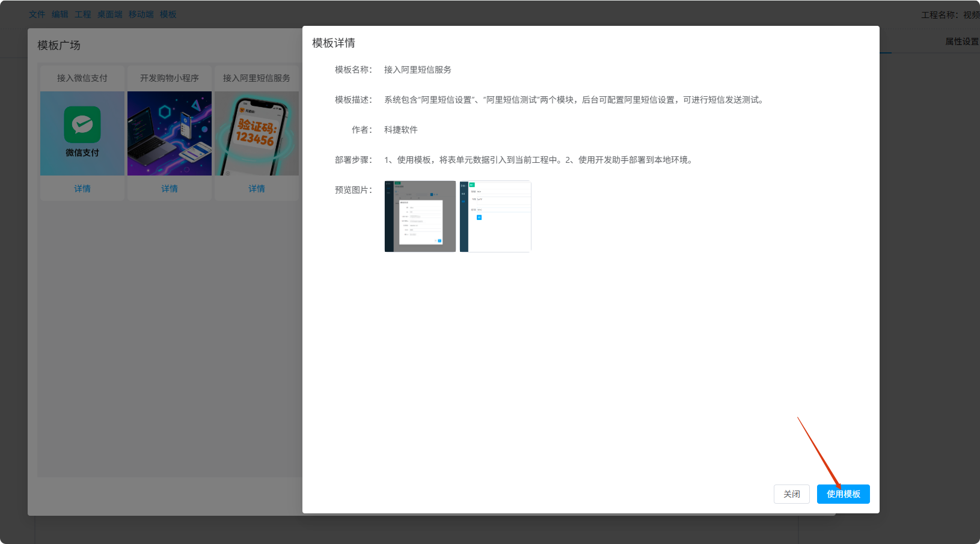Select the 开发购物小程序 card title
The image size is (980, 544).
170,78
